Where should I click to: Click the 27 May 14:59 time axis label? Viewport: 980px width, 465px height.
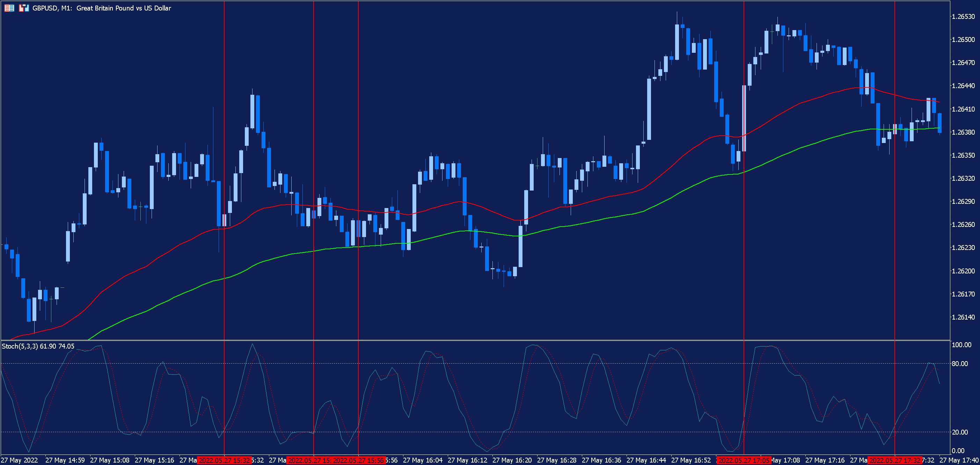[65, 460]
